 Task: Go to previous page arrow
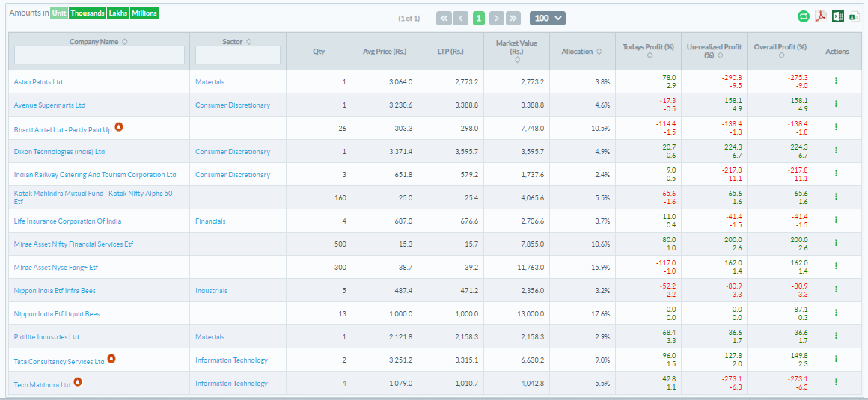point(461,18)
